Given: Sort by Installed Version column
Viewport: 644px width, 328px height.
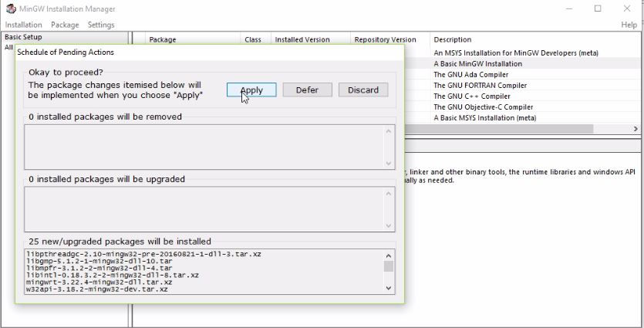Looking at the screenshot, I should tap(311, 39).
